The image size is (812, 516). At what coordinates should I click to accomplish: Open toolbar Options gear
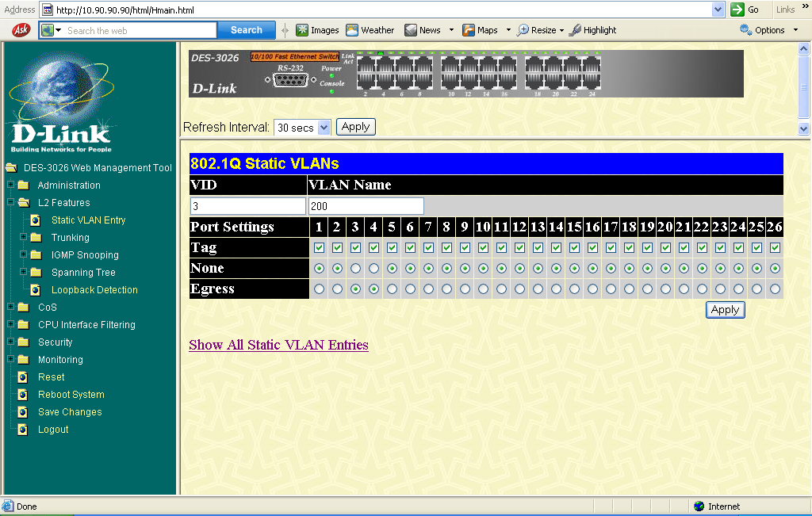coord(745,30)
